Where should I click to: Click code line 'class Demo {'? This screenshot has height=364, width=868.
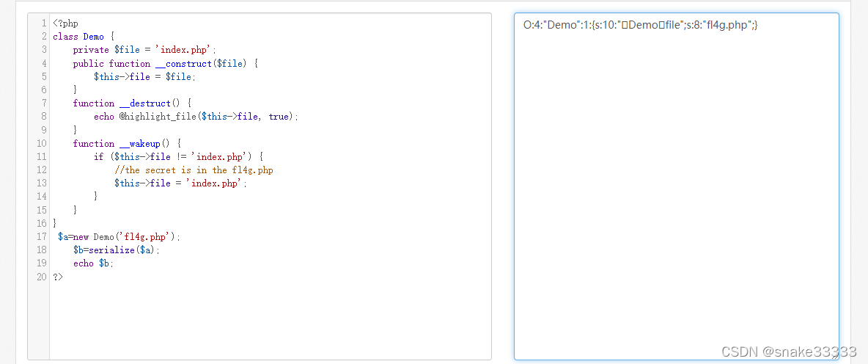click(x=84, y=37)
